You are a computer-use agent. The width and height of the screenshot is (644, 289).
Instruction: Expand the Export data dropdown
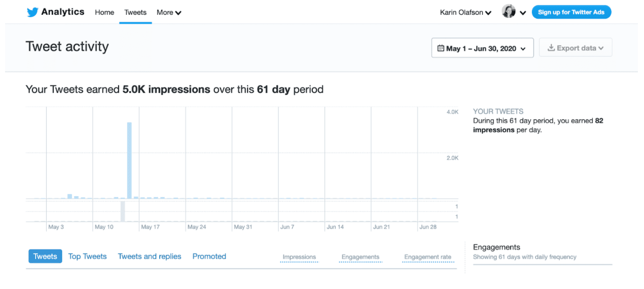(576, 48)
